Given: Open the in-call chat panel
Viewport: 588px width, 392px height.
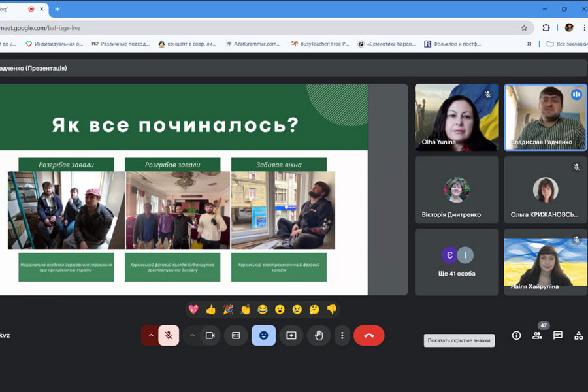Looking at the screenshot, I should pos(558,335).
